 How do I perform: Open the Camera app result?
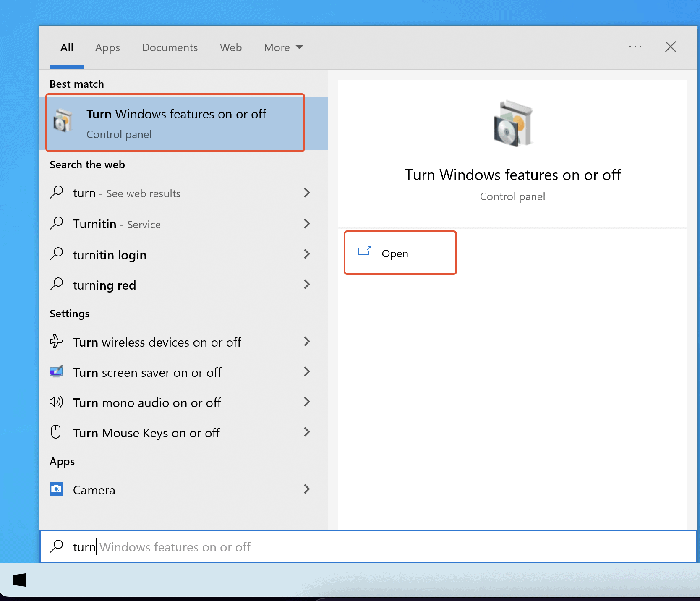pyautogui.click(x=183, y=489)
